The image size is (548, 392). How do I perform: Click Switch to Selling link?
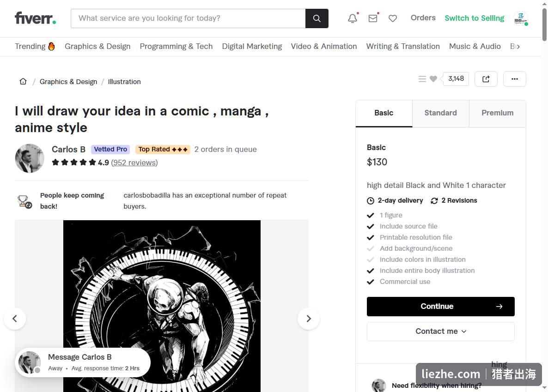click(x=474, y=18)
